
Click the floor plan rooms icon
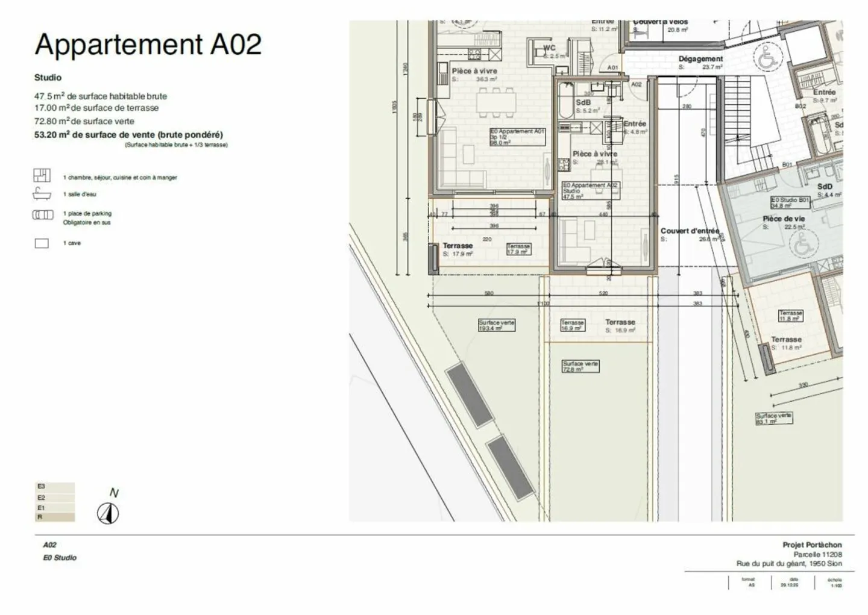tap(42, 175)
